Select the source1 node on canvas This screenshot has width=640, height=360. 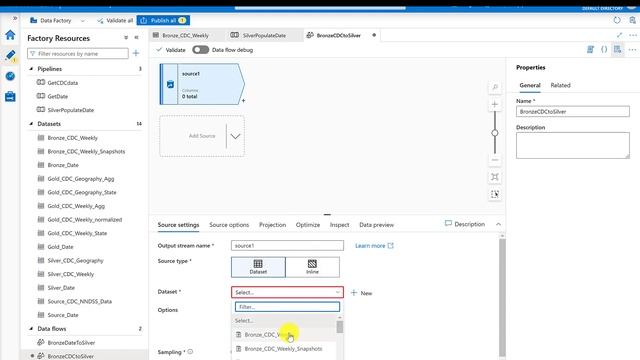[202, 84]
